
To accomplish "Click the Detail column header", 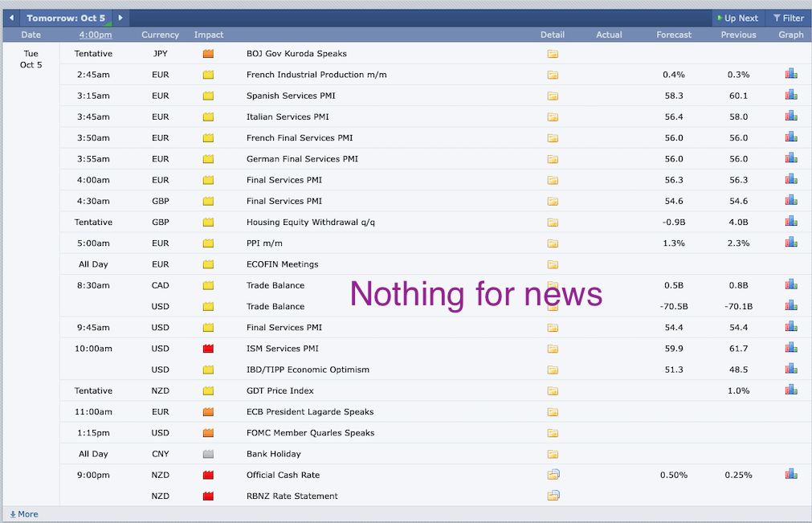I will (x=553, y=35).
